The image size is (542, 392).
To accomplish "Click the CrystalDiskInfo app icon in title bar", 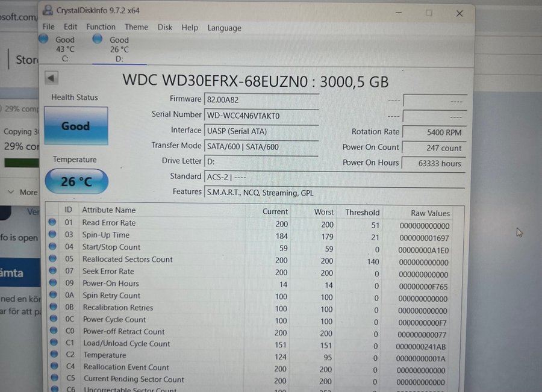I will click(48, 10).
